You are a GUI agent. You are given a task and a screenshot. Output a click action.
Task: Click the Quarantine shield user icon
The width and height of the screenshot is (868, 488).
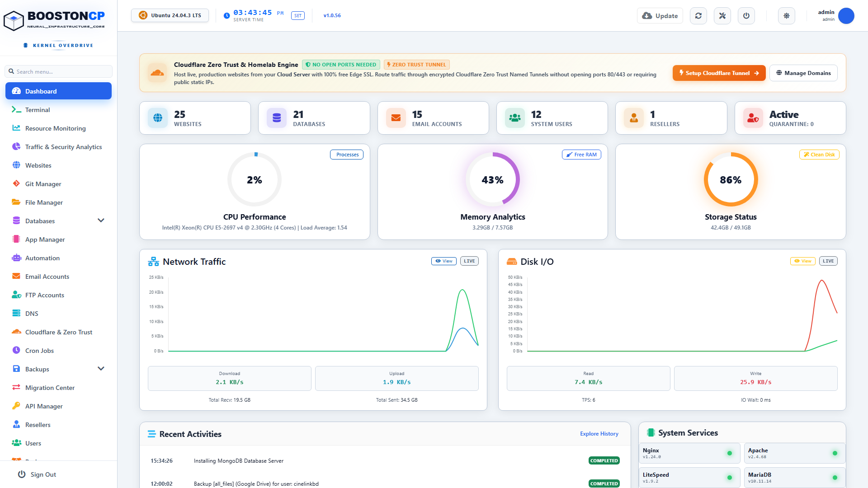753,118
